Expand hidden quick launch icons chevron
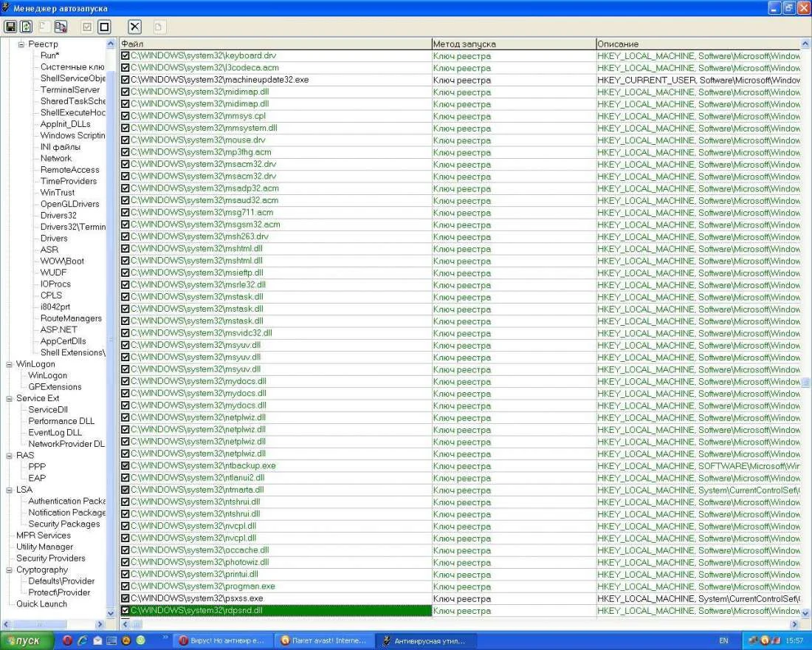This screenshot has width=812, height=650. 165,637
